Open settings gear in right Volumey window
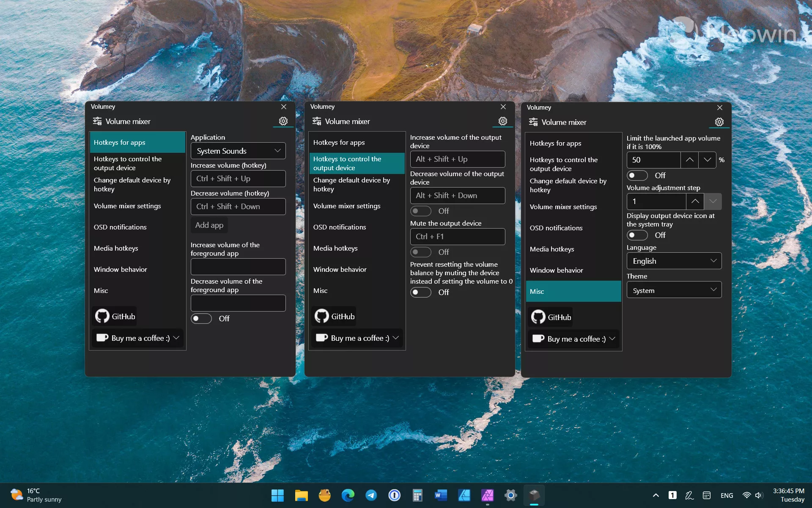812x508 pixels. [719, 122]
